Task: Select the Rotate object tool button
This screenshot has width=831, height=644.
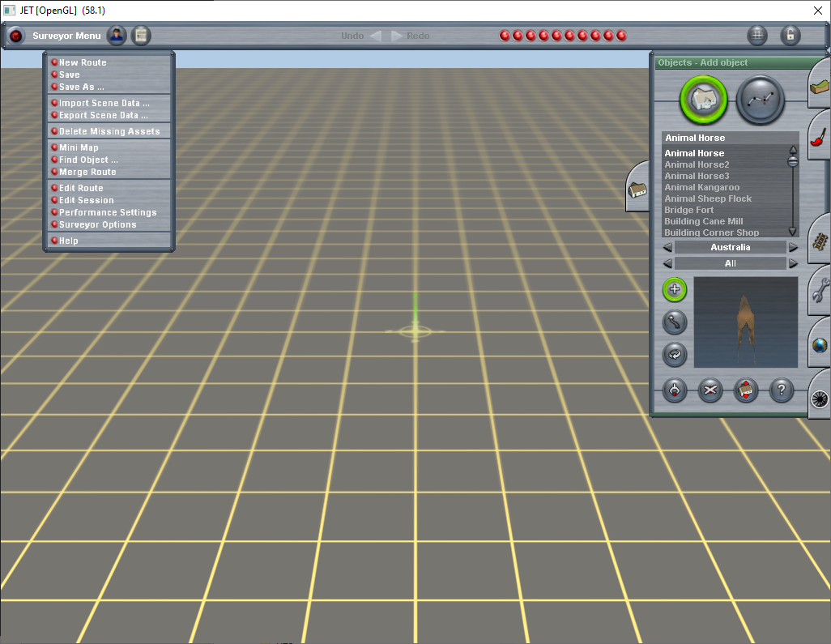Action: tap(675, 355)
